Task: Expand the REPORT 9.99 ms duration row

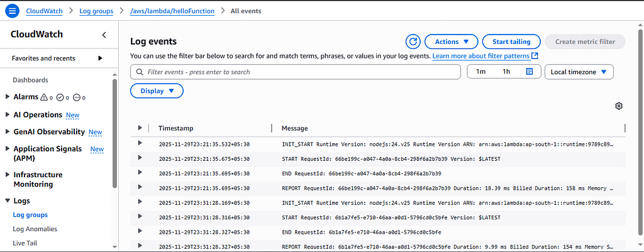Action: pyautogui.click(x=140, y=246)
